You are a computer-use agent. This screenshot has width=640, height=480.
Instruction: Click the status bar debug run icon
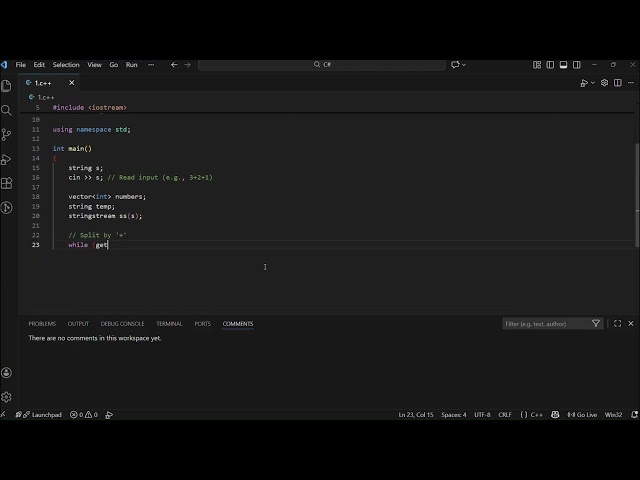(109, 415)
